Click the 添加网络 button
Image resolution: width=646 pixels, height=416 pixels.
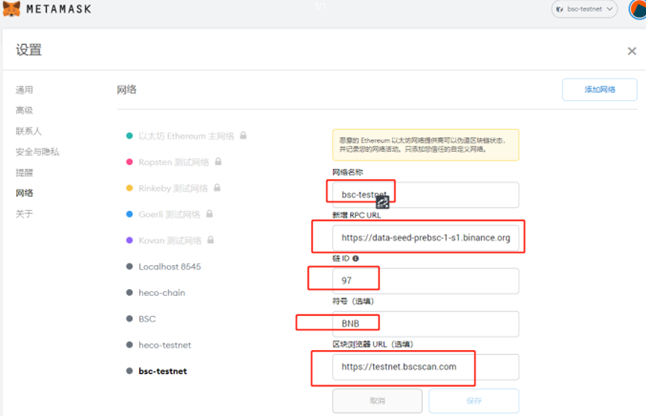[x=599, y=90]
